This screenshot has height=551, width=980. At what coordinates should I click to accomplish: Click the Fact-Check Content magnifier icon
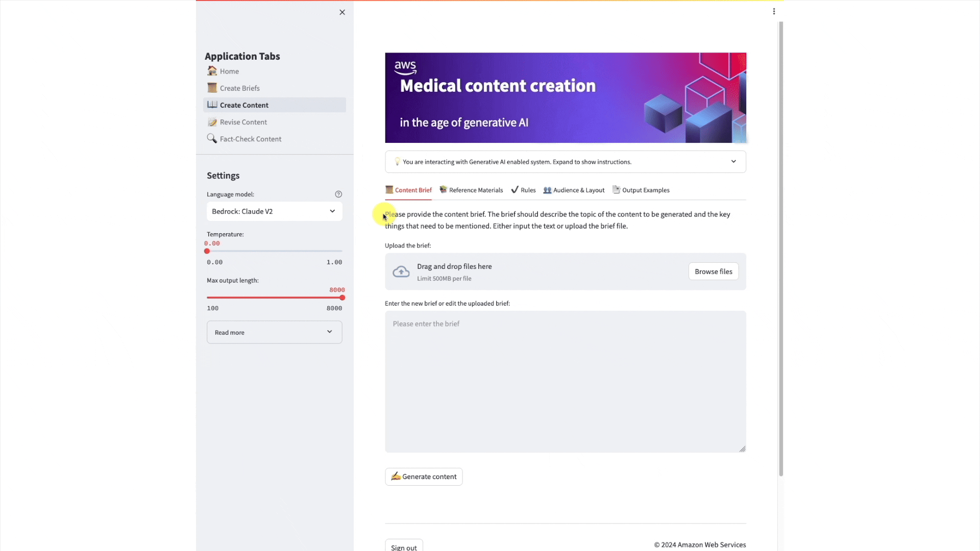(x=212, y=138)
